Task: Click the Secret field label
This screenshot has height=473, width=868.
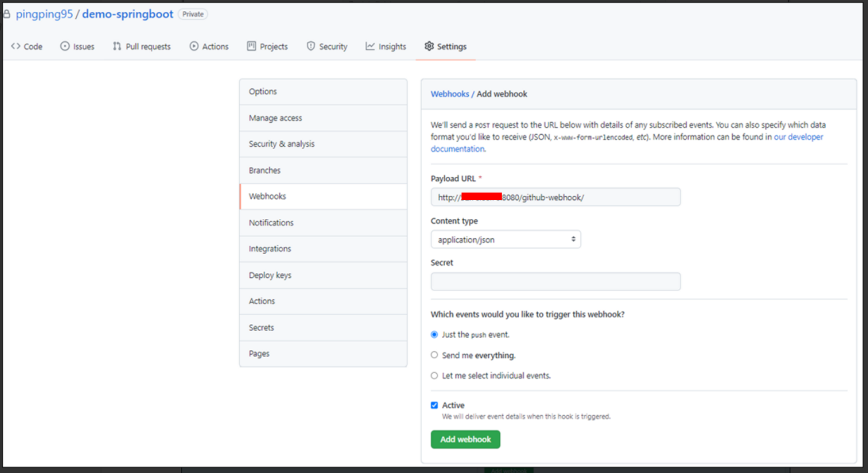Action: 442,262
